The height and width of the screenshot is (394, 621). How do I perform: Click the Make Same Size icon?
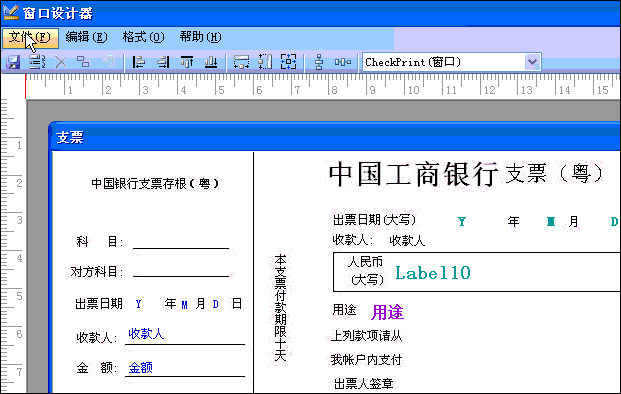point(289,62)
